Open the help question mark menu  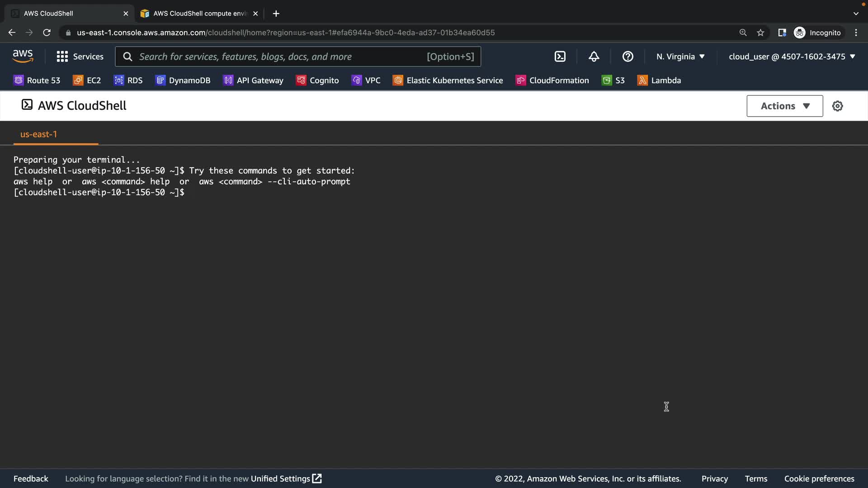point(627,56)
